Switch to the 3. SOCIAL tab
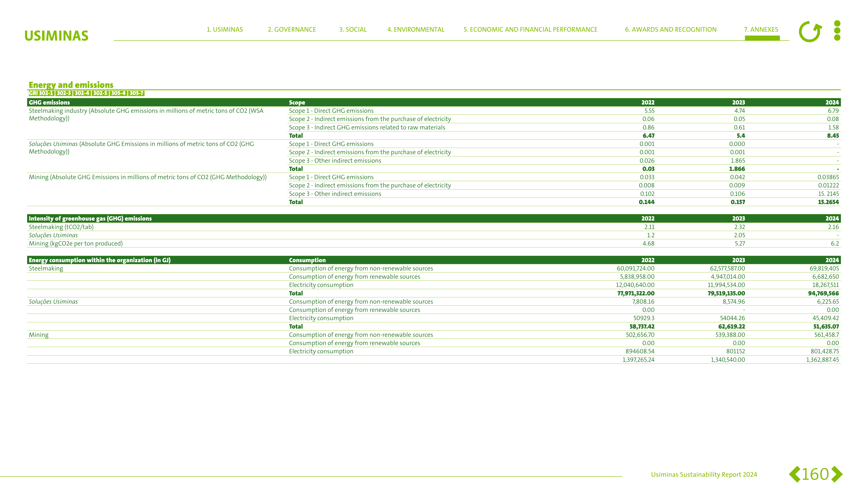This screenshot has height=488, width=868. click(353, 30)
